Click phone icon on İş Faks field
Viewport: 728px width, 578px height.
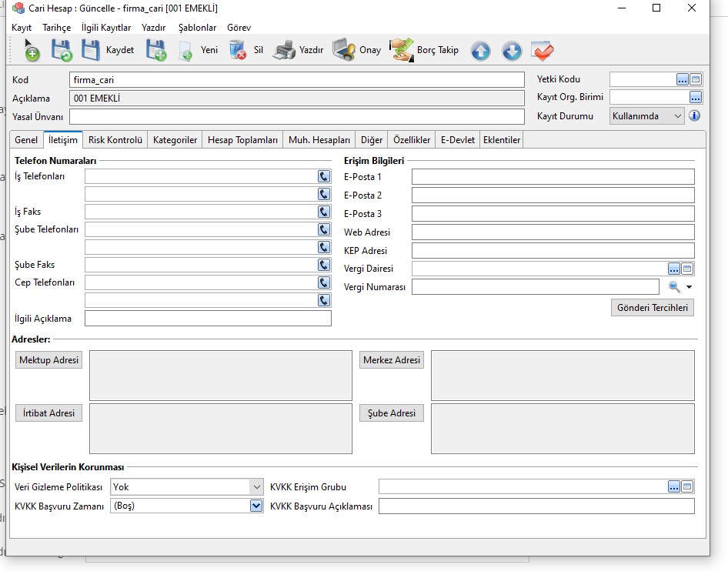point(324,212)
